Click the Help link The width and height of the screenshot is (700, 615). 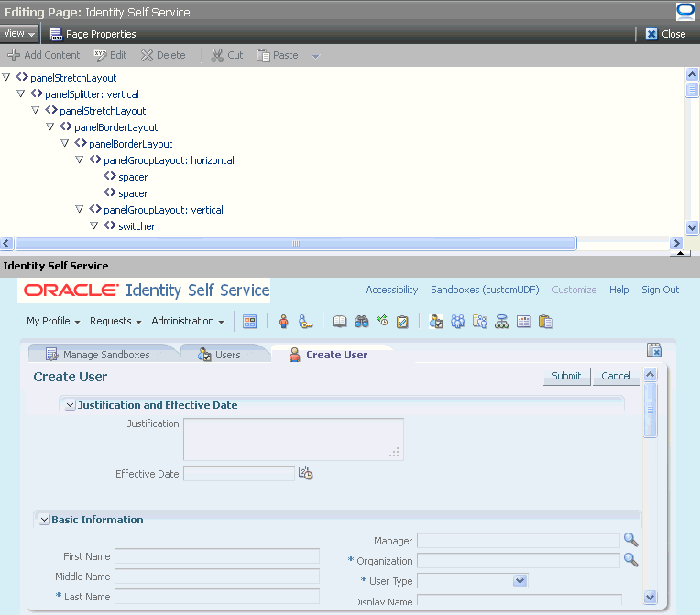[x=618, y=290]
